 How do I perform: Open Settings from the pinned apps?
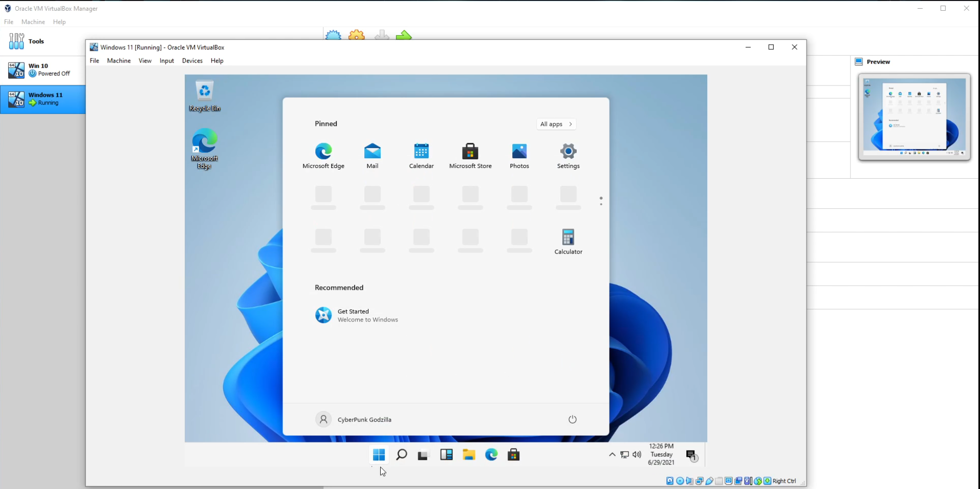point(569,156)
